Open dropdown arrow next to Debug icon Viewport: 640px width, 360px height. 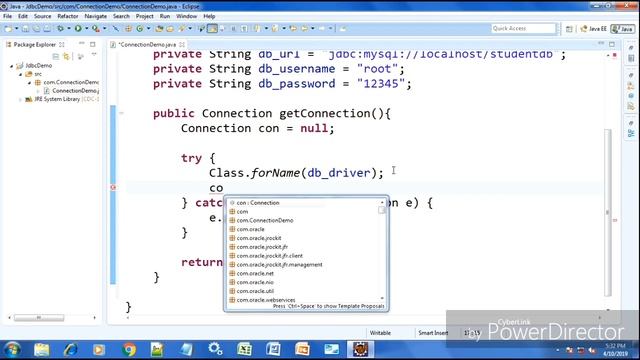point(69,29)
